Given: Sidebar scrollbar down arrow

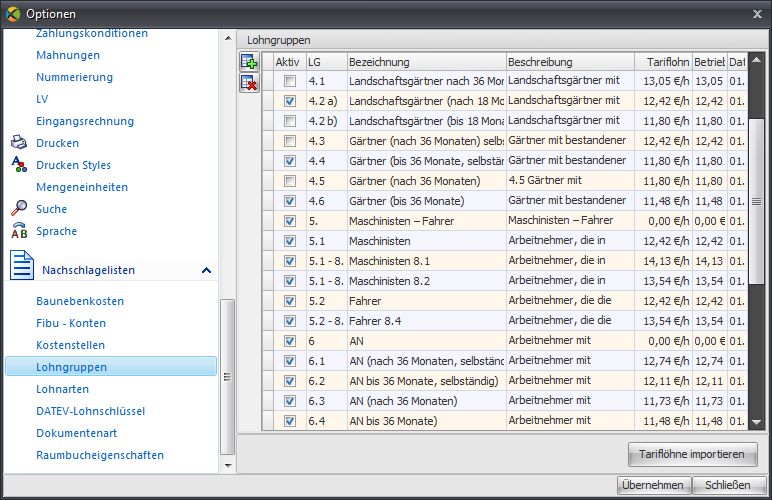Looking at the screenshot, I should click(228, 465).
